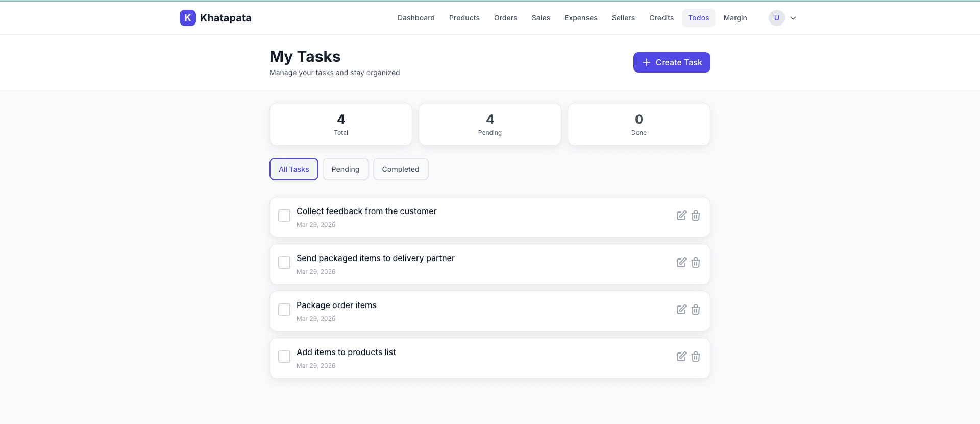The image size is (980, 424).
Task: Open the Orders section
Action: [x=505, y=18]
